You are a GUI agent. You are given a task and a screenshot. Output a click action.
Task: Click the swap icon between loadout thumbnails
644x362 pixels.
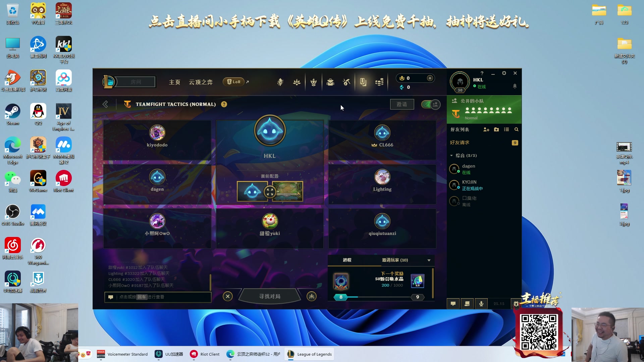tap(270, 192)
